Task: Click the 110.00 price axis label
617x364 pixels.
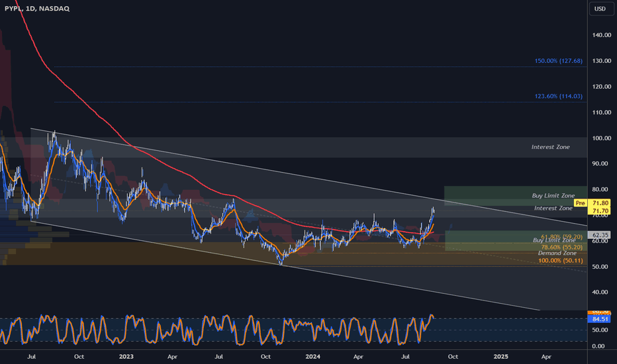Action: (x=602, y=112)
